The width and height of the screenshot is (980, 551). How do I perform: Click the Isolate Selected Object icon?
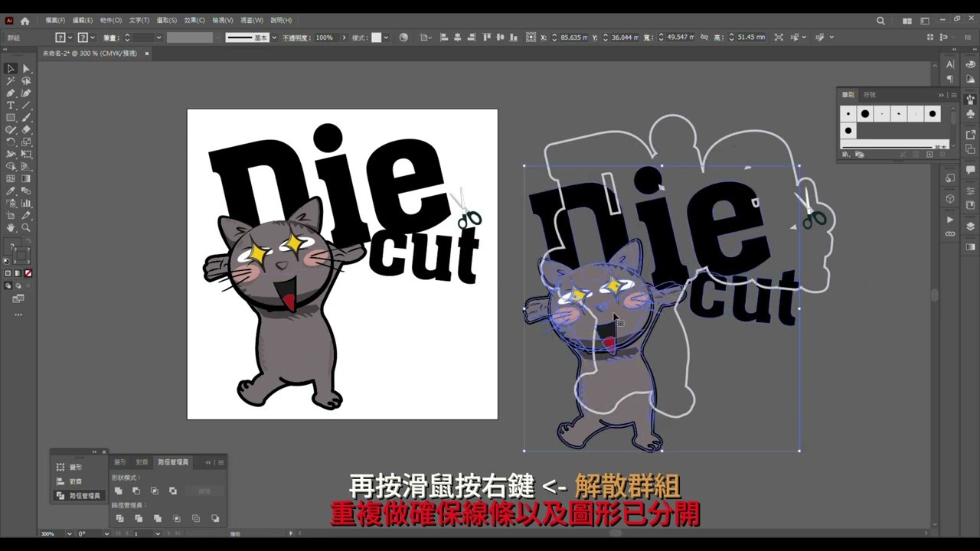[x=779, y=37]
